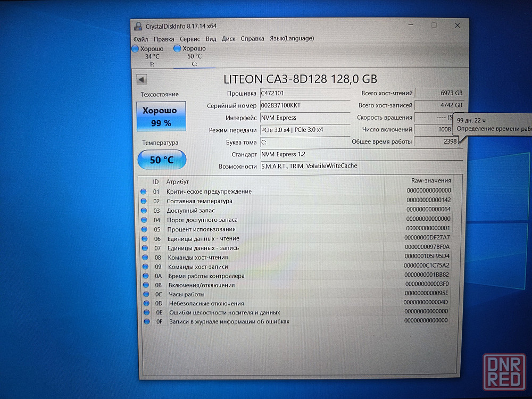Click the Атрибут column header
Image resolution: width=532 pixels, height=399 pixels.
177,182
